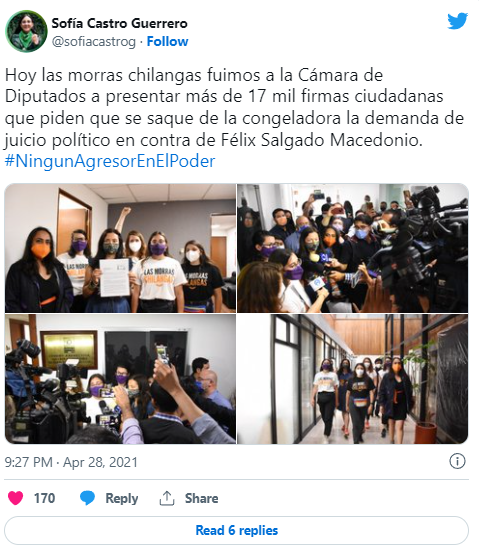View photo of crowd with press cameras

(x=352, y=248)
